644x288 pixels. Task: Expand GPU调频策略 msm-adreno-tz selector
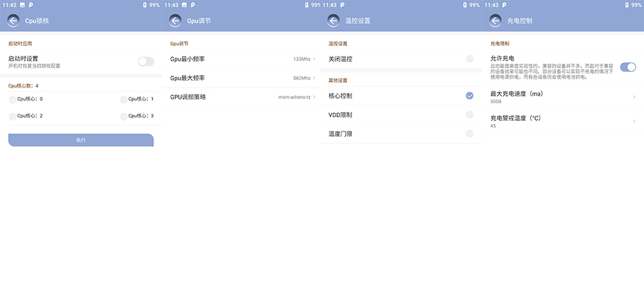pyautogui.click(x=242, y=97)
